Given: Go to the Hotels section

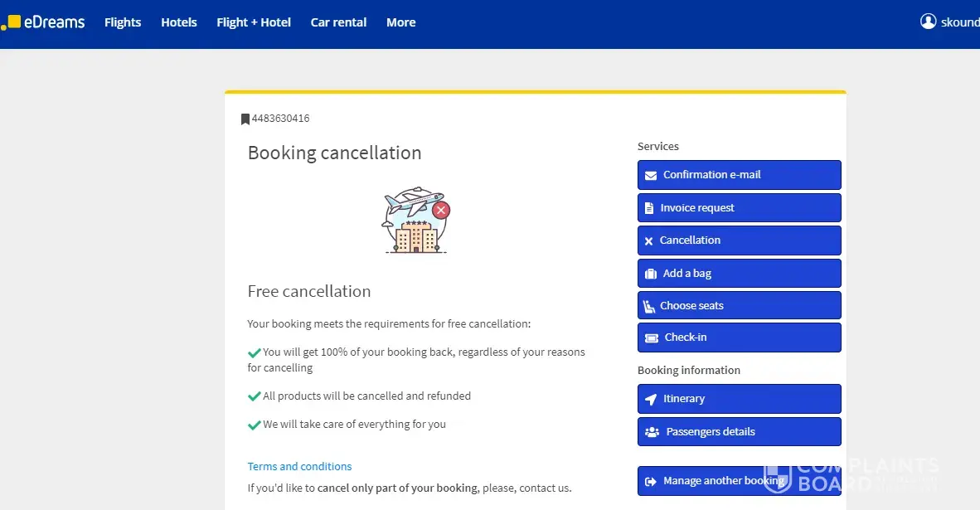Looking at the screenshot, I should pyautogui.click(x=179, y=22).
